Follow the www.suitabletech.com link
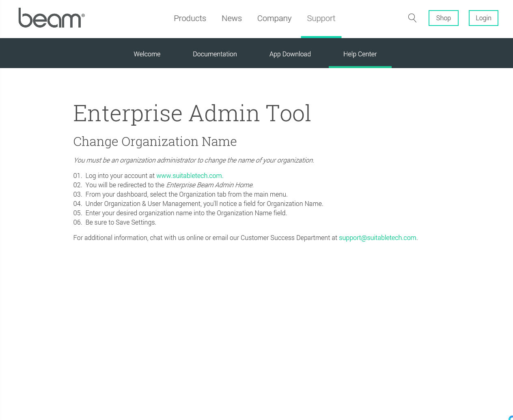Screen dimensions: 513x420 click(x=190, y=176)
